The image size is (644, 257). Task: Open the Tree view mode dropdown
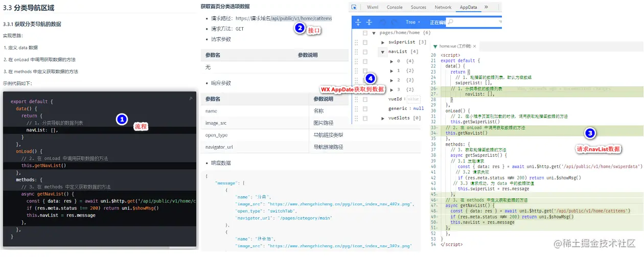(413, 22)
